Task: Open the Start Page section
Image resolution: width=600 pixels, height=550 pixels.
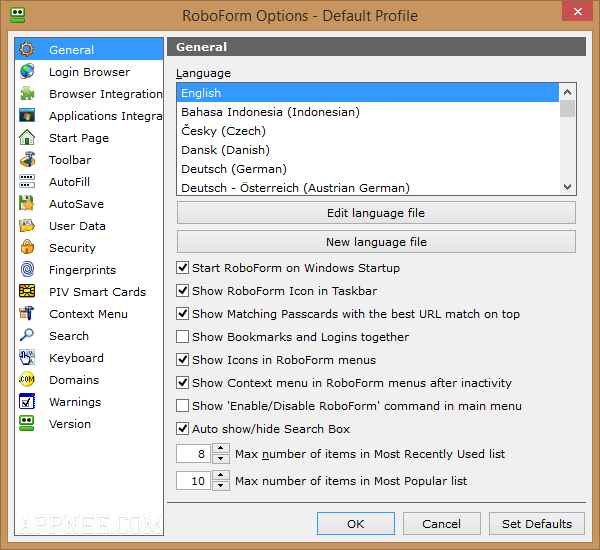Action: [89, 137]
